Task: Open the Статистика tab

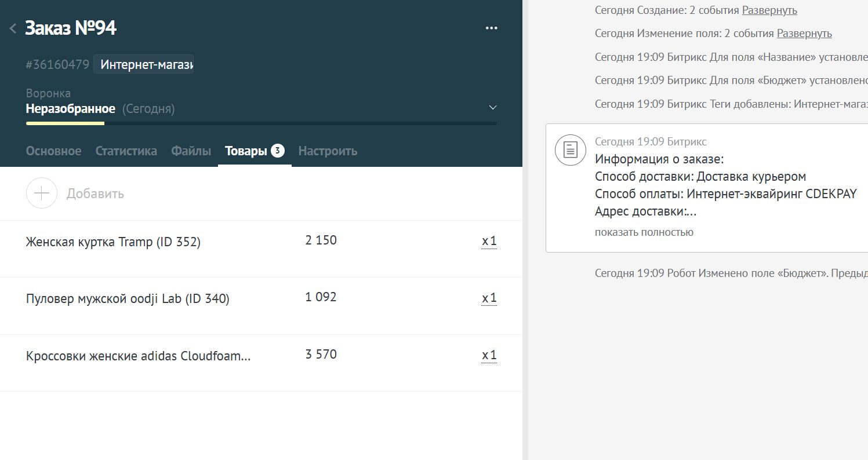Action: pyautogui.click(x=126, y=151)
